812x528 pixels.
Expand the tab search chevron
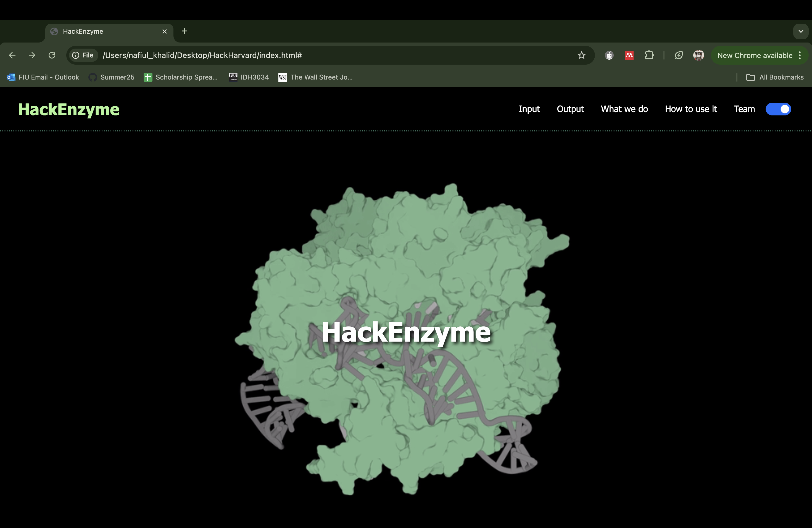click(x=800, y=31)
